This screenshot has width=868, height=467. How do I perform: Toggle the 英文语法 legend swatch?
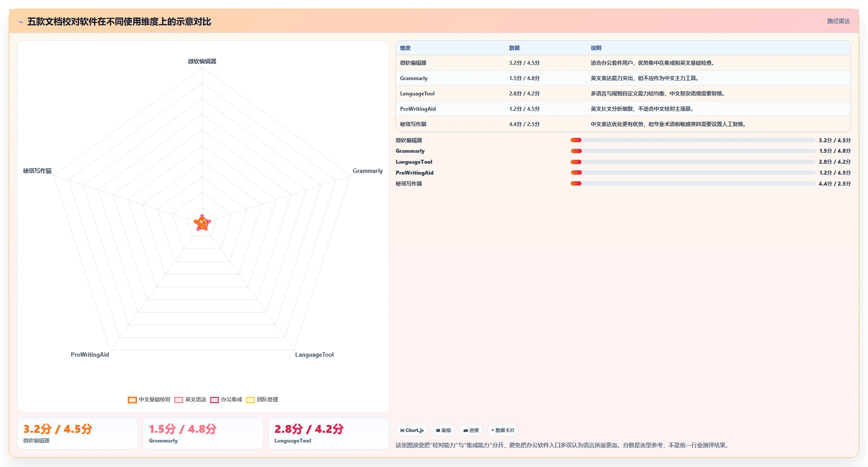coord(178,400)
